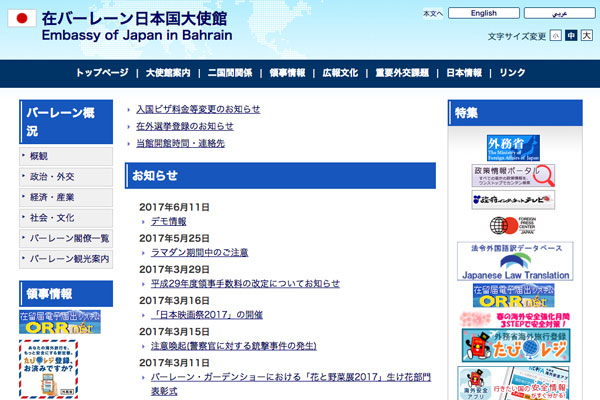Open the 外務省 Ministry of Foreign Affairs banner
Image resolution: width=600 pixels, height=400 pixels.
513,148
